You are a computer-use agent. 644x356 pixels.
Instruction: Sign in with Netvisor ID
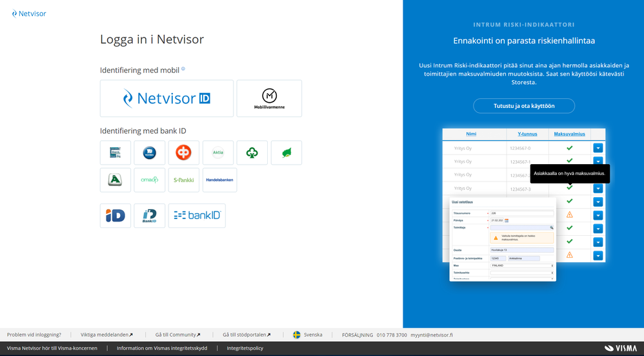[x=166, y=98]
